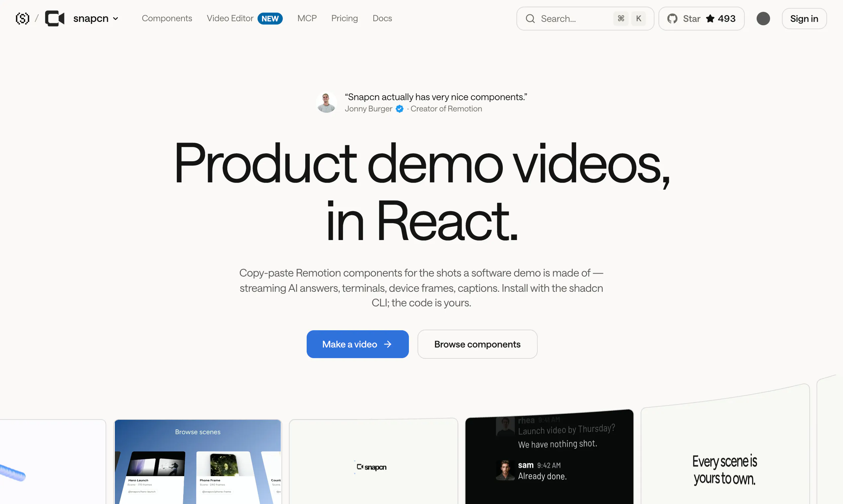843x504 pixels.
Task: Open the Video Editor nav item
Action: [x=230, y=18]
